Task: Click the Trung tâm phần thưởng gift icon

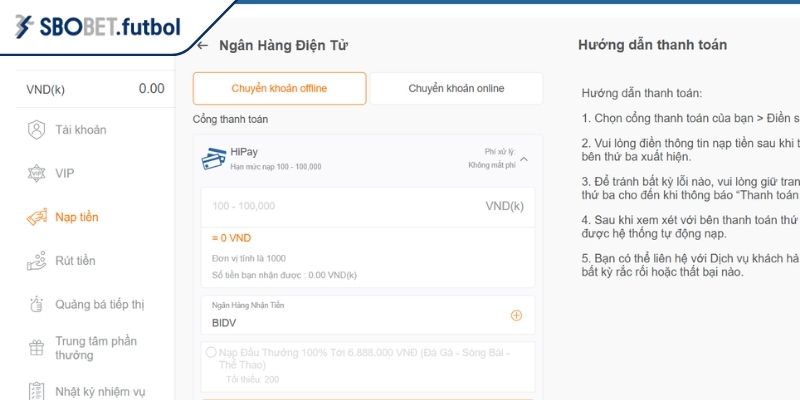Action: 37,348
